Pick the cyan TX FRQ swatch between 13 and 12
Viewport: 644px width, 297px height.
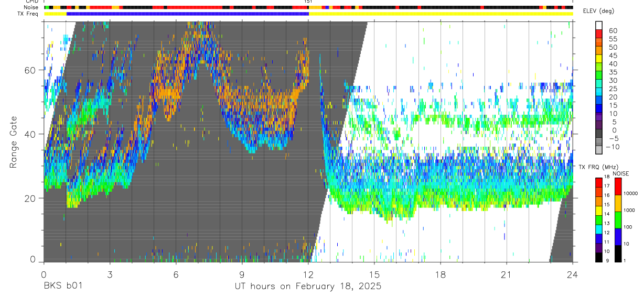pos(599,229)
